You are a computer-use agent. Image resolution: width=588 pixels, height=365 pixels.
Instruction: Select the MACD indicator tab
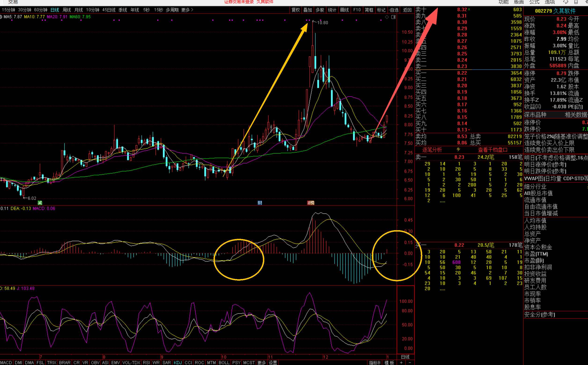(6, 363)
